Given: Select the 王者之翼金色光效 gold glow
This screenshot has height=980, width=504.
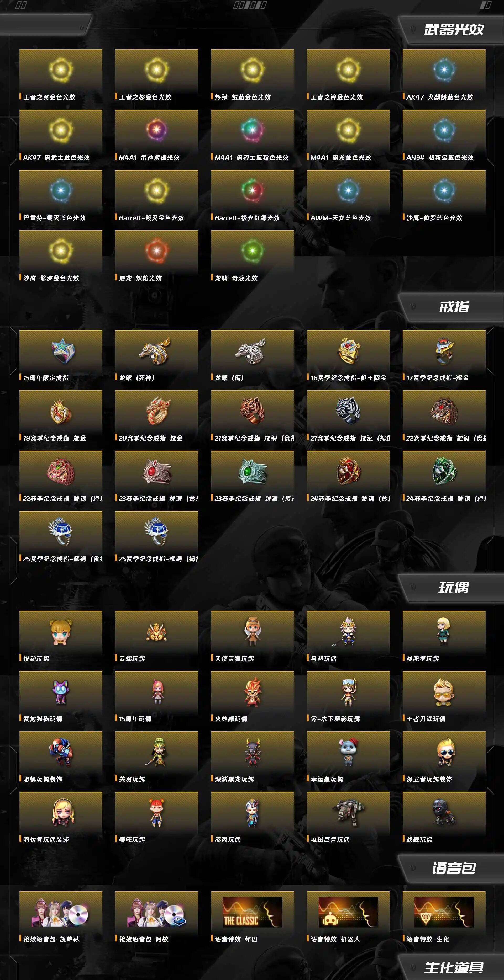Looking at the screenshot, I should pyautogui.click(x=61, y=70).
